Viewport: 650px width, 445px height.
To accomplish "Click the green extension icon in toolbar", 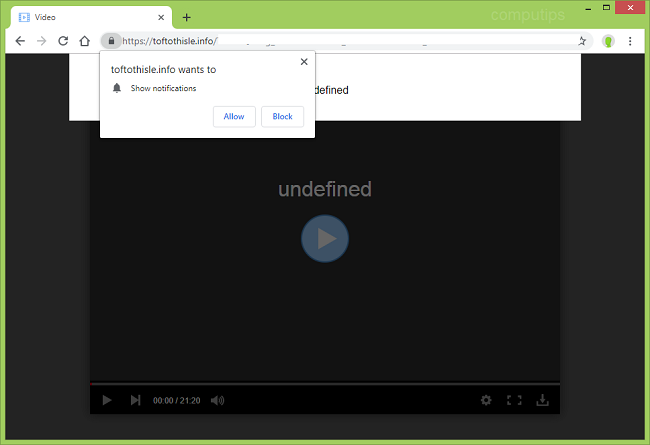I will pyautogui.click(x=608, y=41).
